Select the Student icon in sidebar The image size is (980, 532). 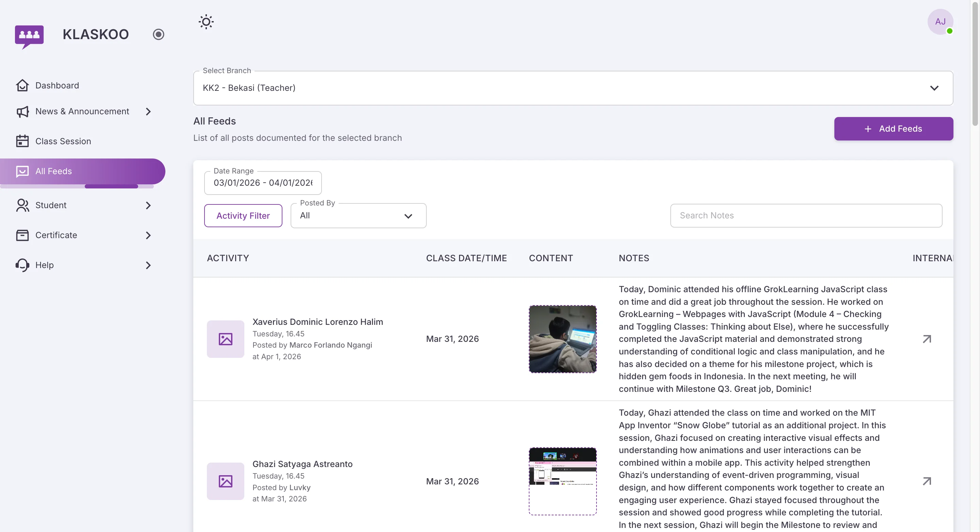point(22,205)
